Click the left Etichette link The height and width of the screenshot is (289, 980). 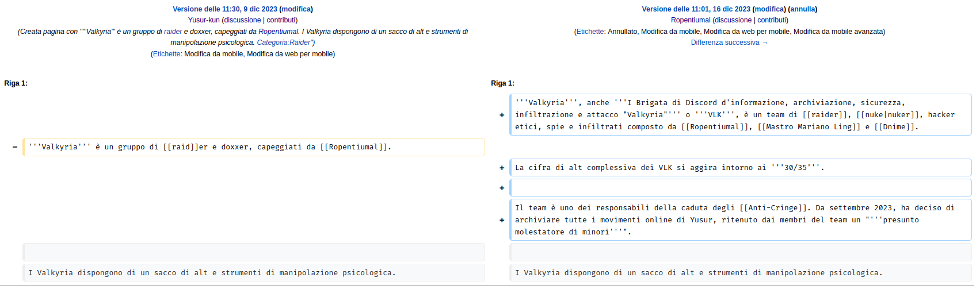(x=167, y=54)
